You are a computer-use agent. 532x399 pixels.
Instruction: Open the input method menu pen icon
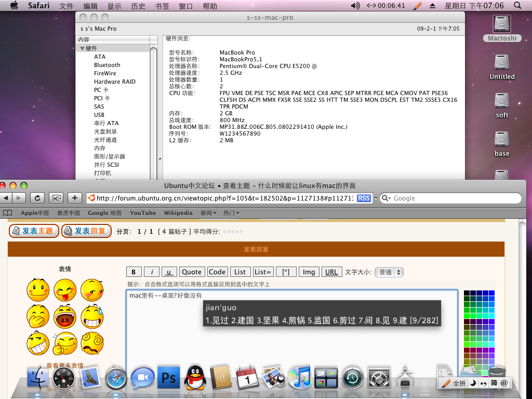point(417,5)
